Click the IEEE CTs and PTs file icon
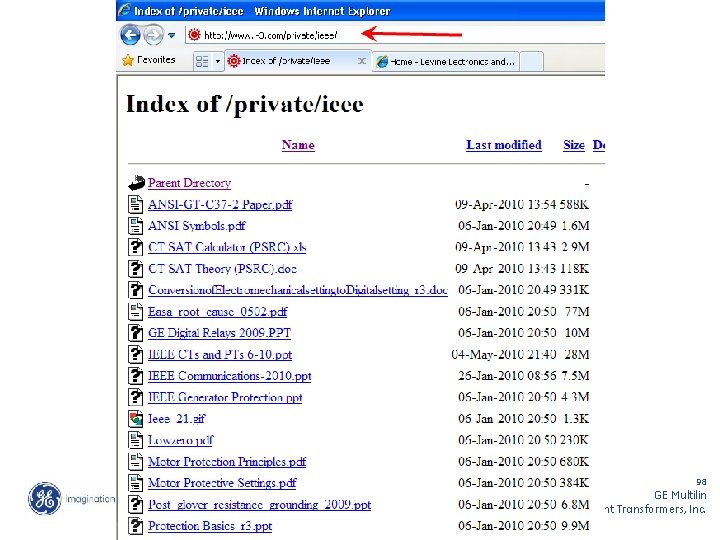The width and height of the screenshot is (720, 540). [x=135, y=354]
